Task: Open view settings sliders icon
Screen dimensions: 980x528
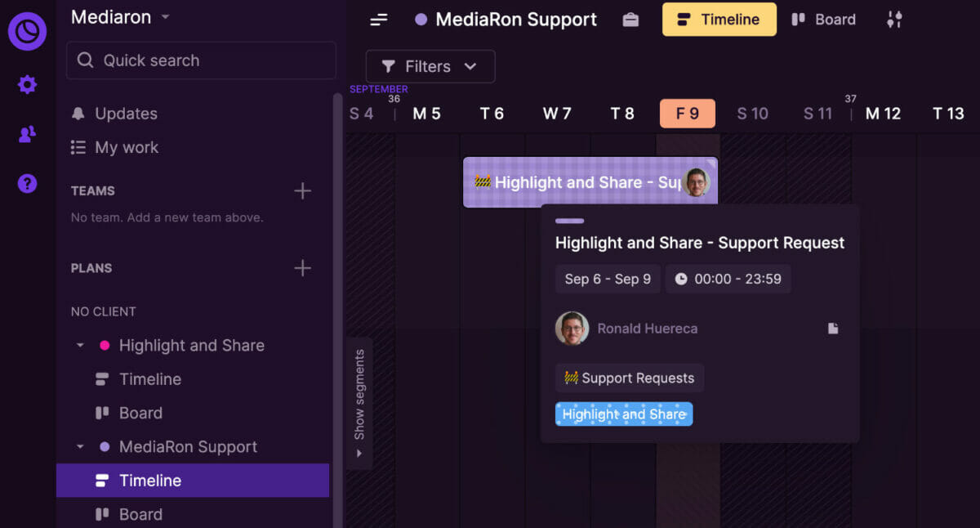Action: (894, 20)
